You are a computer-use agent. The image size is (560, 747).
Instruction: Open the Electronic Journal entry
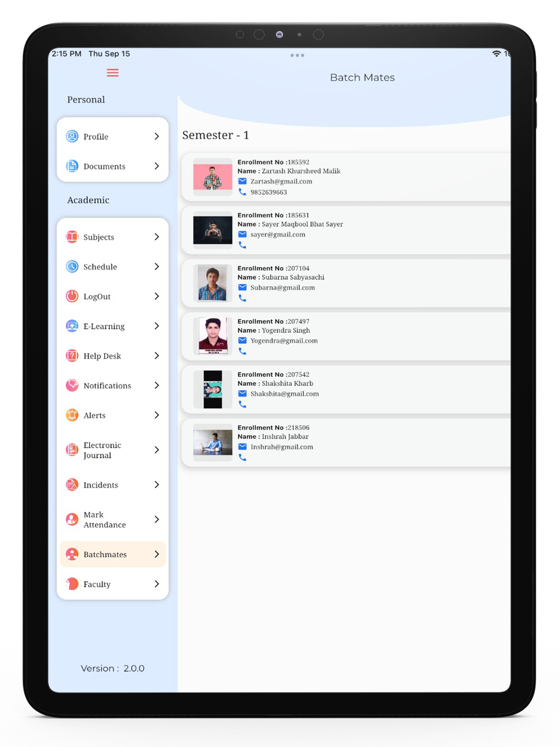coord(113,450)
